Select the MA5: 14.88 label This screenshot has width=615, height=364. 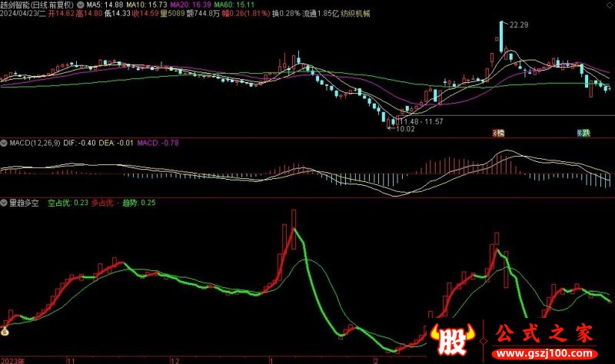[105, 5]
